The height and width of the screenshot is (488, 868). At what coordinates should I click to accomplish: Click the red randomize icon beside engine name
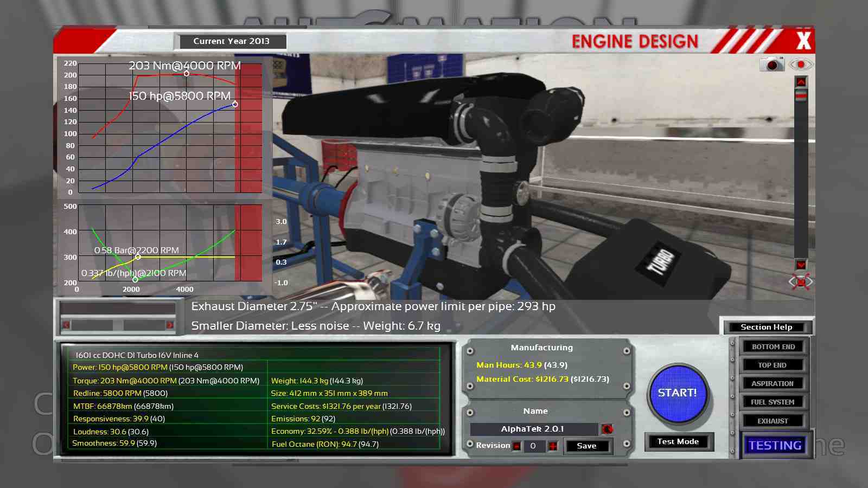tap(607, 429)
